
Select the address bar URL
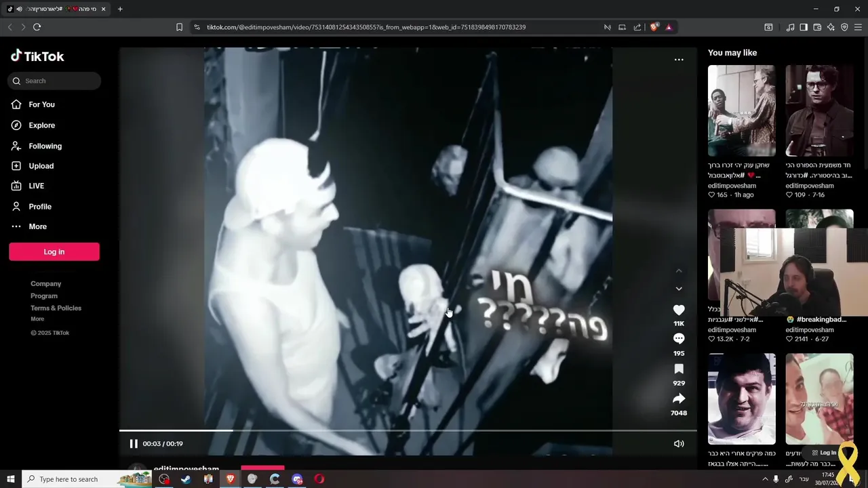(x=366, y=27)
